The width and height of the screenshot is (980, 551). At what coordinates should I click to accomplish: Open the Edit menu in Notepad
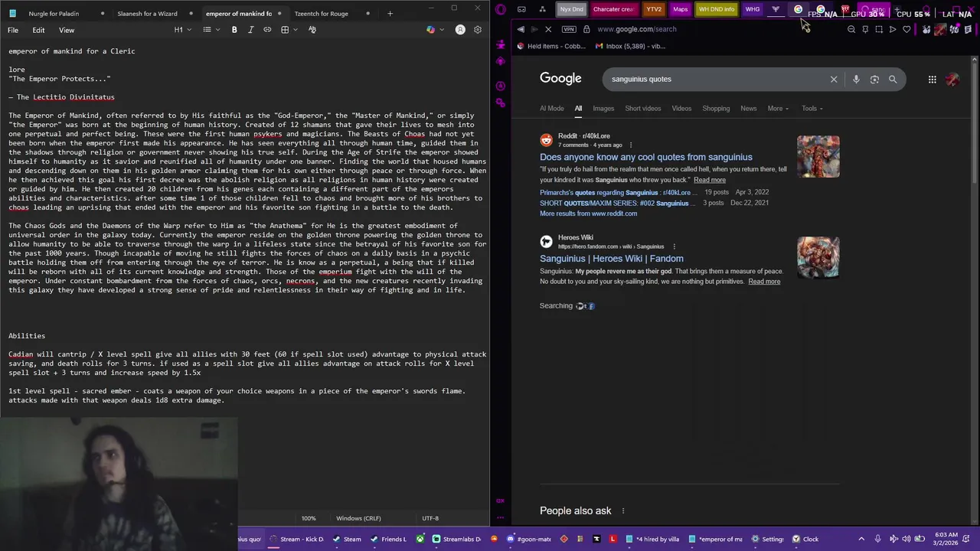point(38,30)
